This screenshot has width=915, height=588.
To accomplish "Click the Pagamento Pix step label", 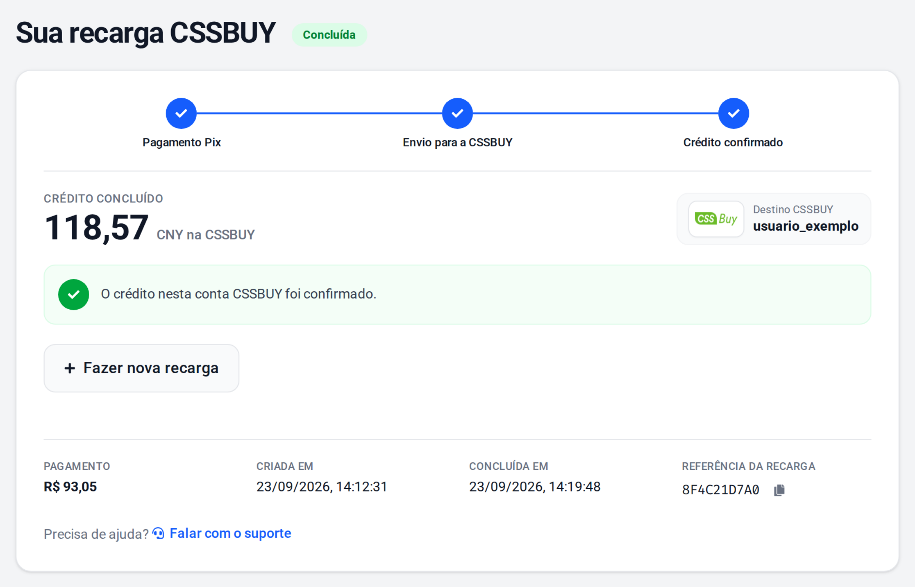I will pos(182,142).
